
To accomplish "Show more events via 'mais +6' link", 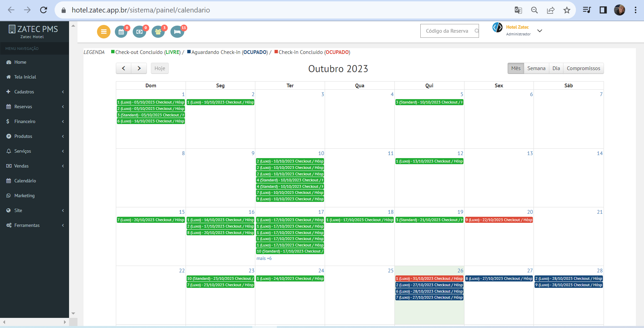I will (x=264, y=259).
